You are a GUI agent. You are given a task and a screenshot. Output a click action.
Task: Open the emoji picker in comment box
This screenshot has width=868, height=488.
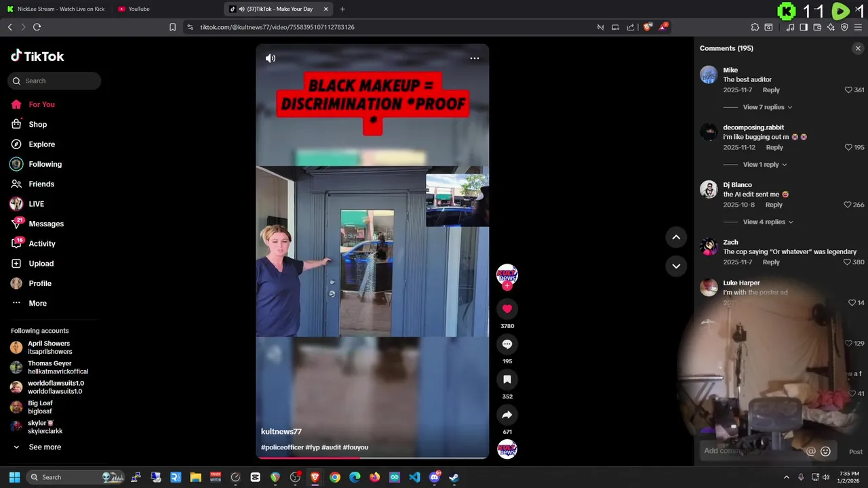tap(825, 451)
